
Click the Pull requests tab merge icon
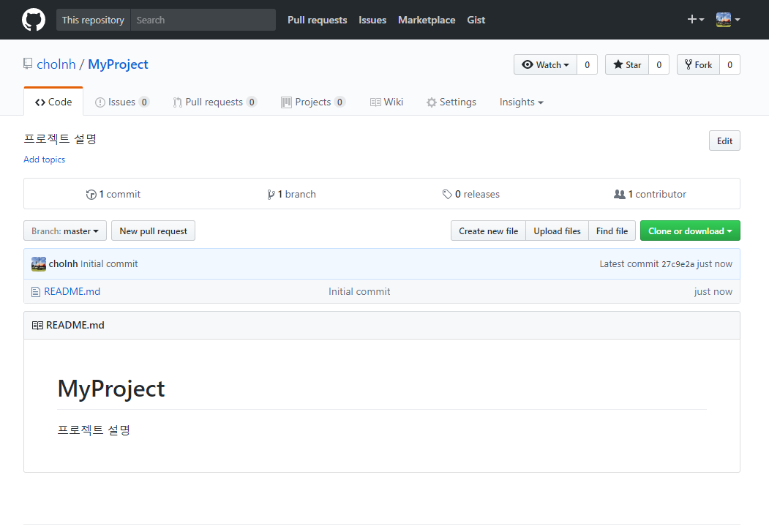pyautogui.click(x=178, y=102)
